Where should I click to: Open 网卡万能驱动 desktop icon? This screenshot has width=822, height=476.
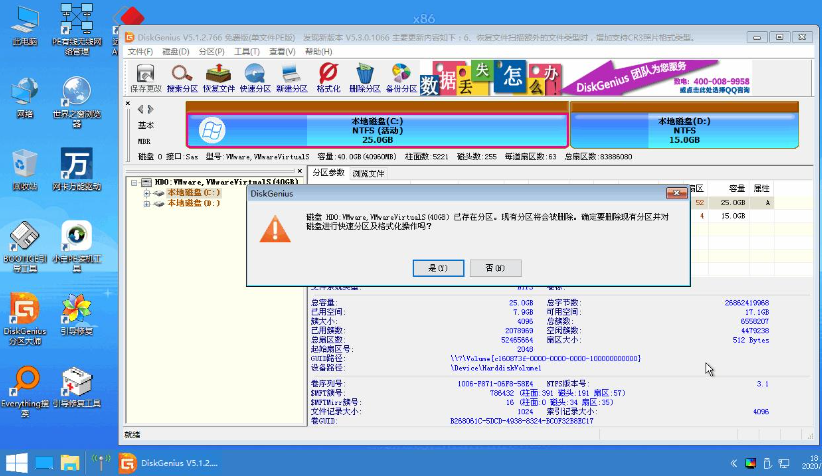(x=77, y=169)
